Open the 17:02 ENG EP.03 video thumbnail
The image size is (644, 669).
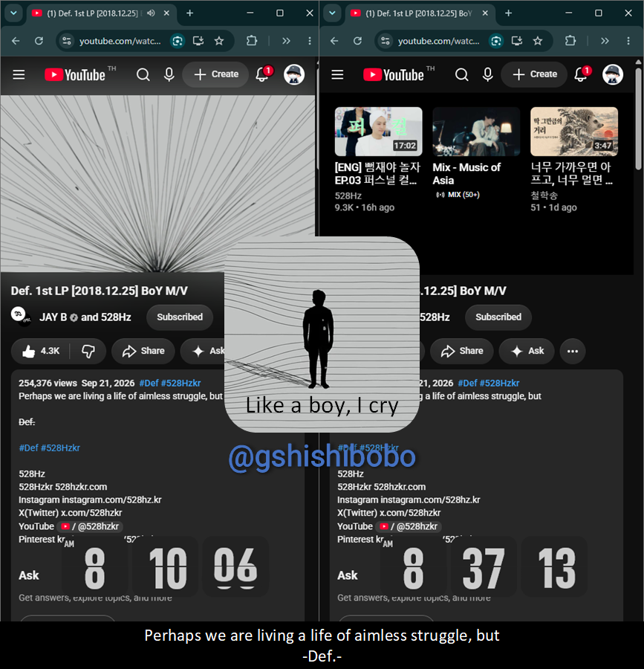[379, 132]
